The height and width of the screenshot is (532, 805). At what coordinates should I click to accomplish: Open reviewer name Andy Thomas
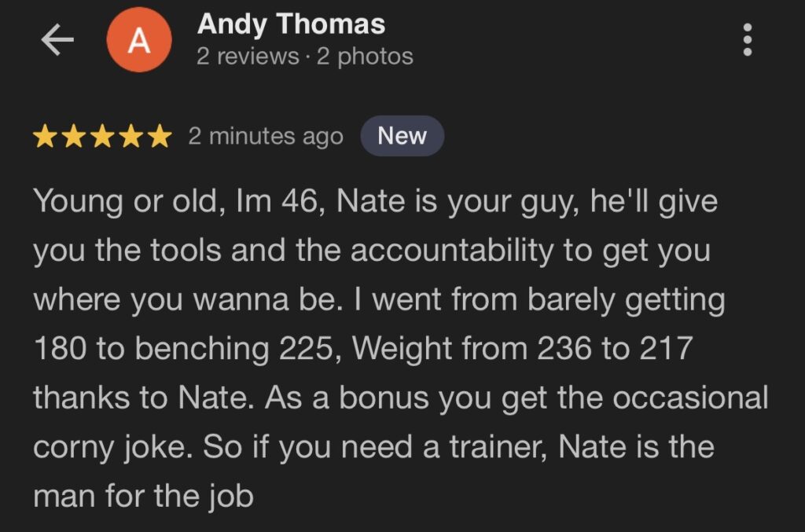291,24
